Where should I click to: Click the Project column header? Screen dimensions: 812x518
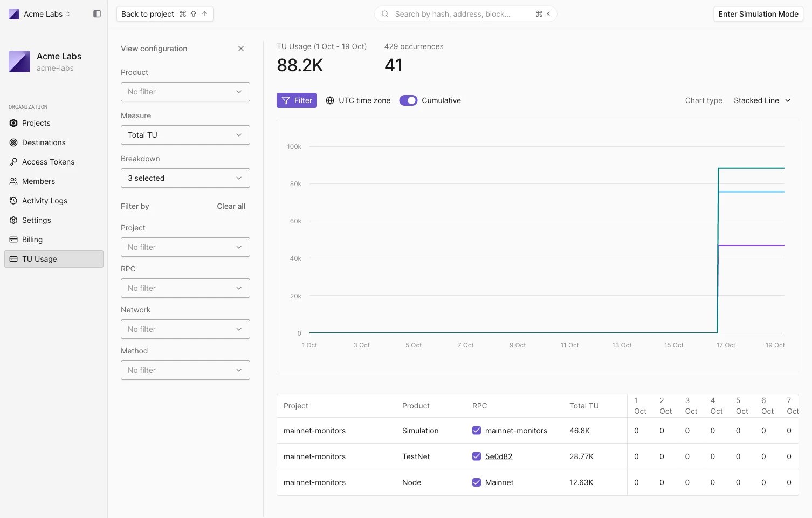pos(296,406)
